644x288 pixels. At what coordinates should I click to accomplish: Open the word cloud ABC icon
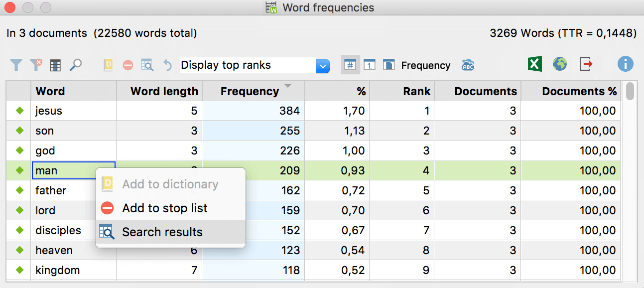click(x=468, y=65)
